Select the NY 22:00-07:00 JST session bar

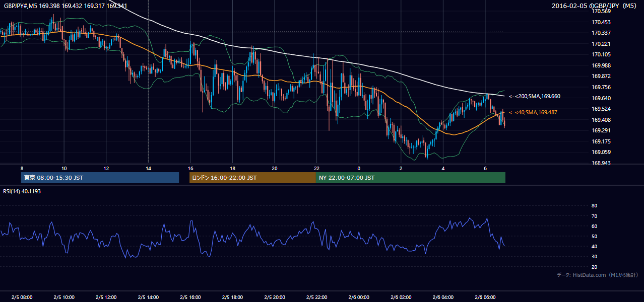[411, 178]
